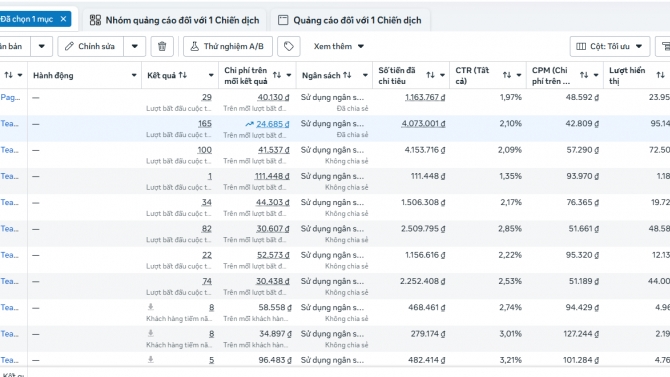Click CTR value 3,21%
The image size is (670, 377).
510,360
